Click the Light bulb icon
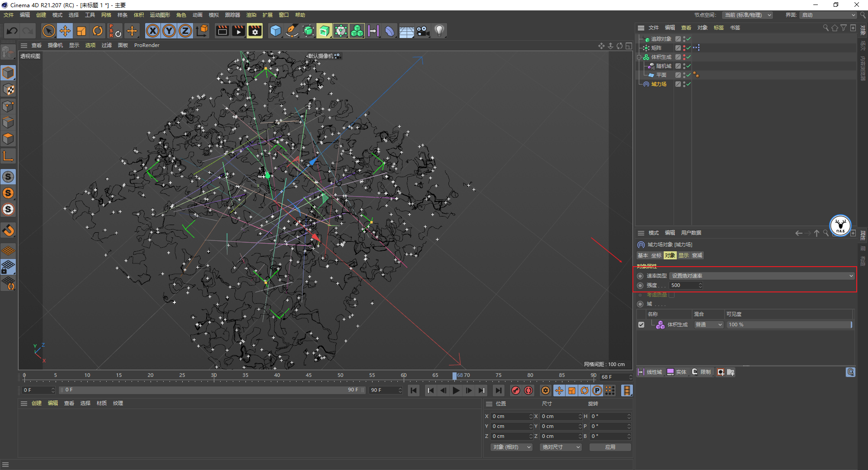 [x=439, y=31]
